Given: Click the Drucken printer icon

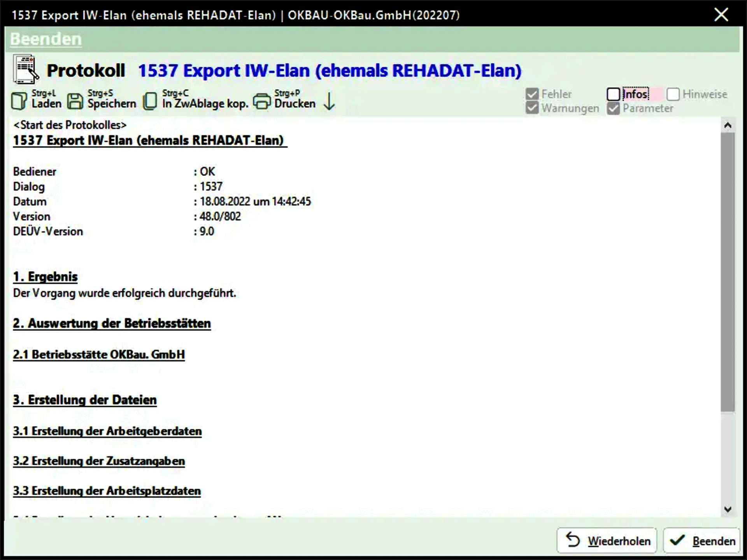Looking at the screenshot, I should point(262,101).
